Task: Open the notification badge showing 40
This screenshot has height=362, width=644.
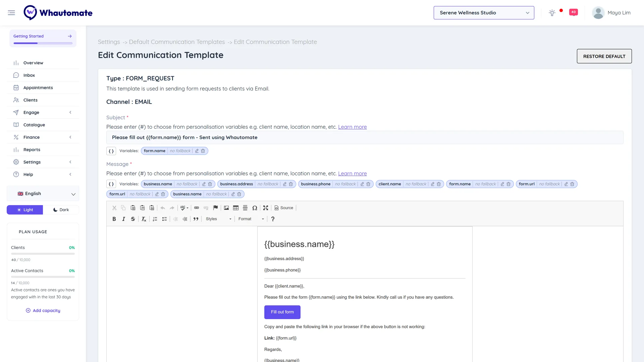Action: coord(574,12)
